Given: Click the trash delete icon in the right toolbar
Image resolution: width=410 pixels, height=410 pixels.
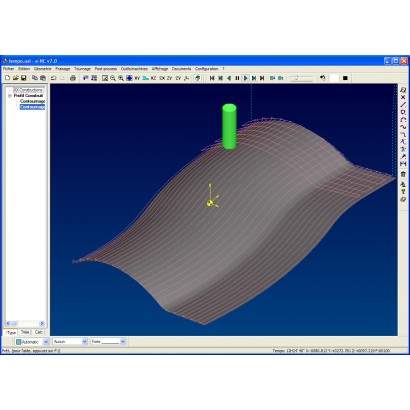Looking at the screenshot, I should pyautogui.click(x=403, y=174).
